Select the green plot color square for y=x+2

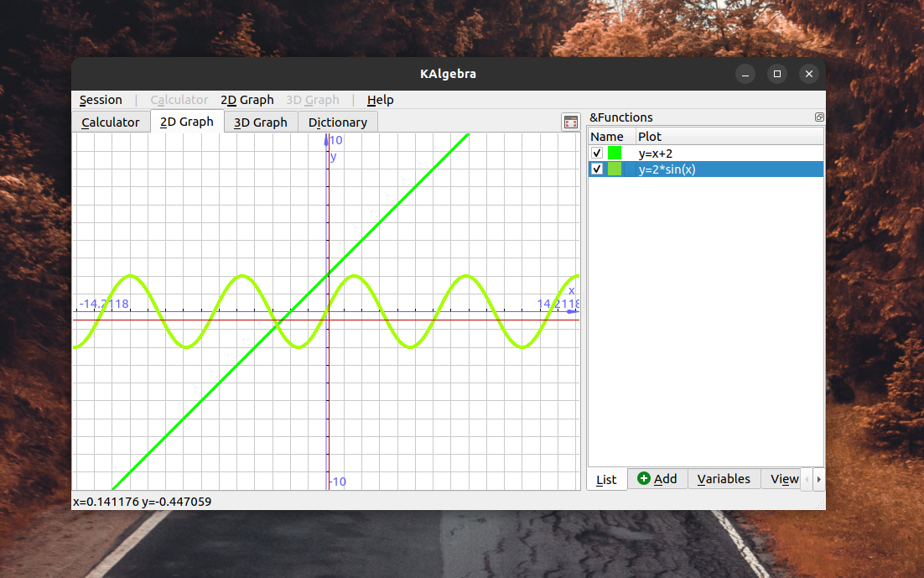coord(613,153)
